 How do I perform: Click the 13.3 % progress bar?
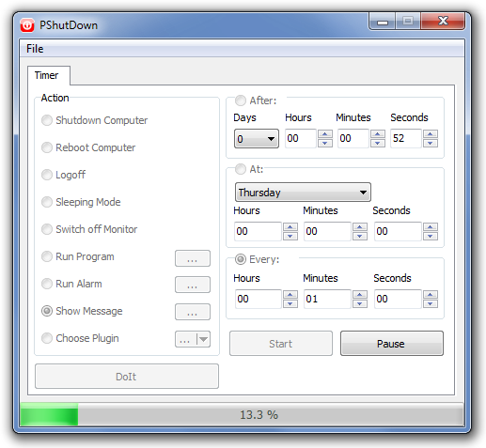tap(242, 414)
